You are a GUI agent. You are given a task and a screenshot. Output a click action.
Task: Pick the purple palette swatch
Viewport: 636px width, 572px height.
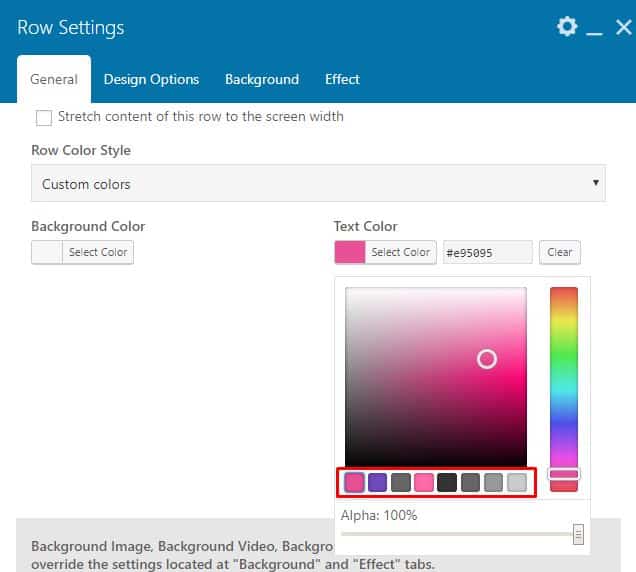(377, 482)
